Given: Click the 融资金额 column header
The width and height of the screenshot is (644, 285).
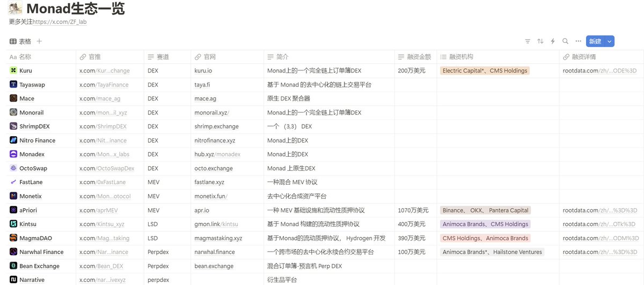Looking at the screenshot, I should [415, 57].
